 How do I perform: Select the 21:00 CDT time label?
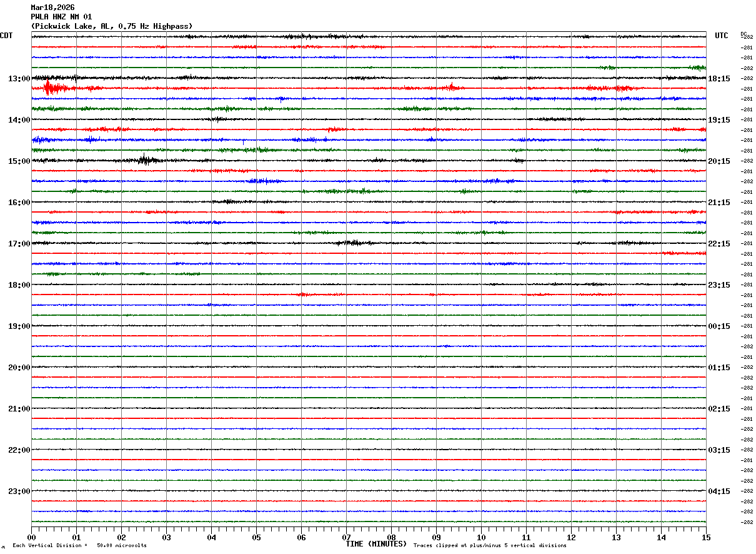[x=19, y=409]
